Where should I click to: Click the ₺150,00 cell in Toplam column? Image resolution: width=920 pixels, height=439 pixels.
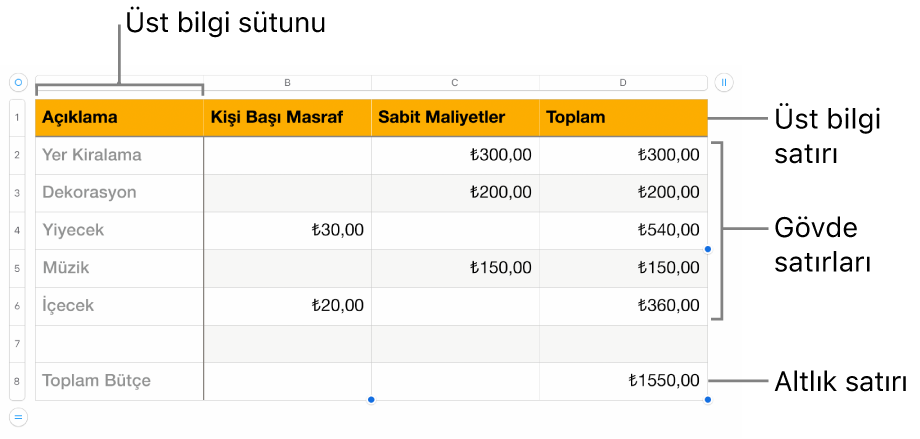(x=623, y=268)
